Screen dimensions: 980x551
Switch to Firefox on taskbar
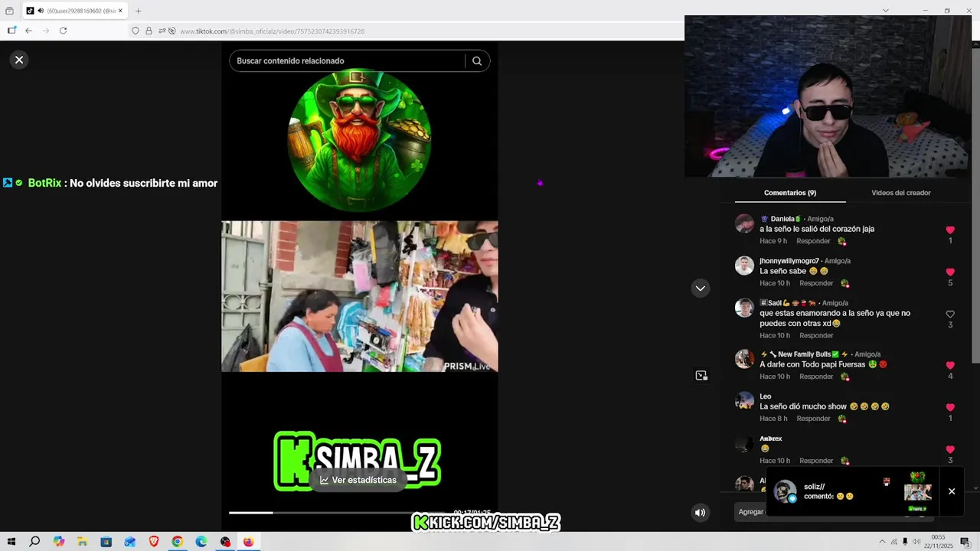click(248, 542)
